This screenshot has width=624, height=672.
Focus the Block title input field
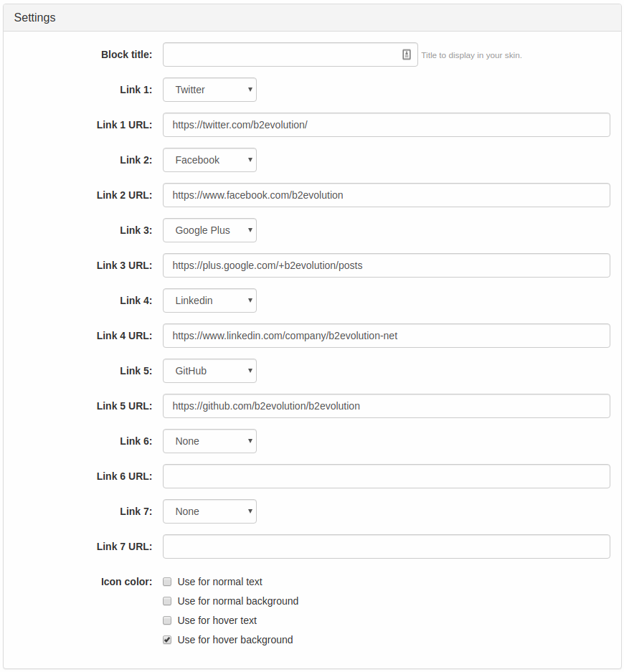coord(290,55)
